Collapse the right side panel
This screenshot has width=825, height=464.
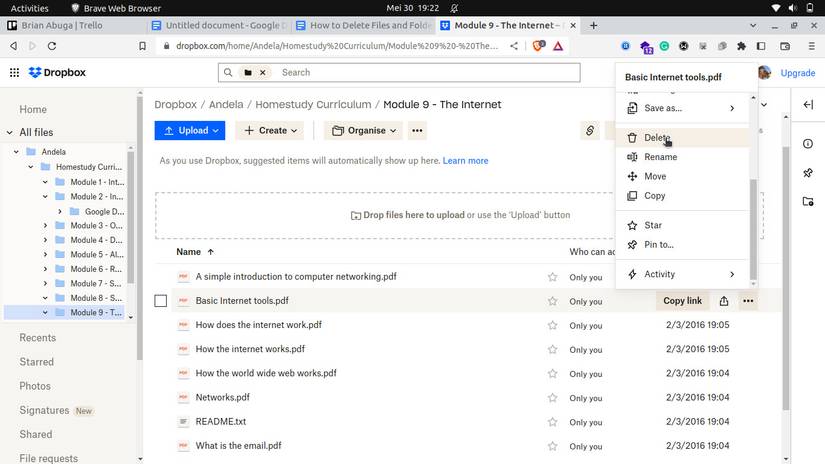coord(808,104)
